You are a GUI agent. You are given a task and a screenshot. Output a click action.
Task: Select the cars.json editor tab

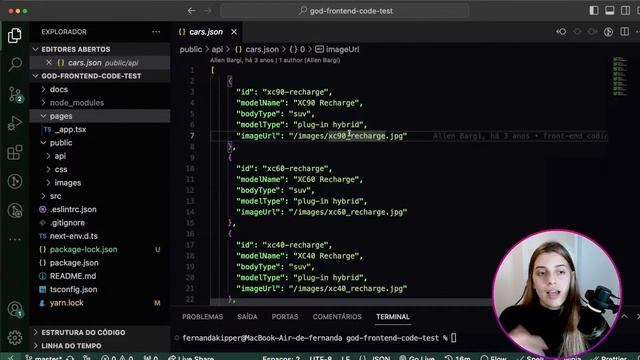coord(206,32)
